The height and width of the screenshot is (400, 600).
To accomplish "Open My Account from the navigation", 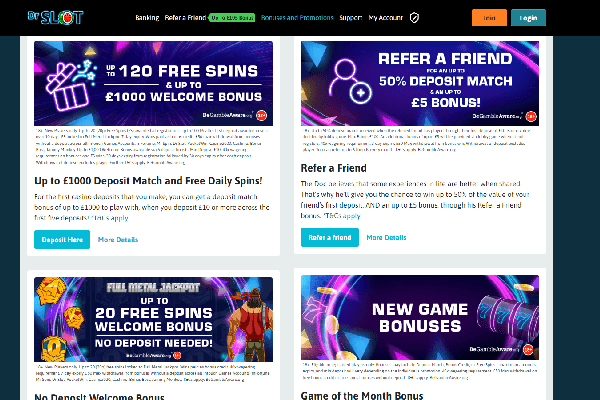I will pyautogui.click(x=385, y=18).
